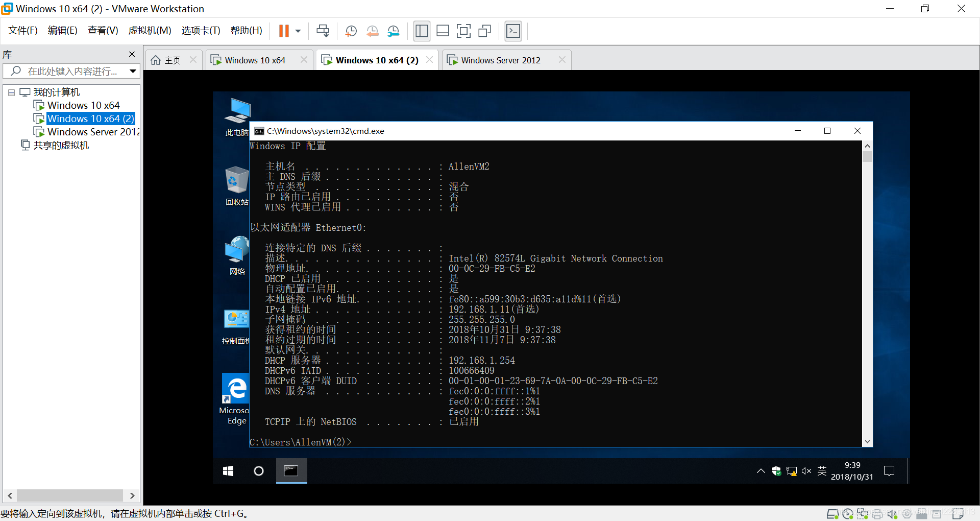980x521 pixels.
Task: Click the cmd taskbar button
Action: 291,471
